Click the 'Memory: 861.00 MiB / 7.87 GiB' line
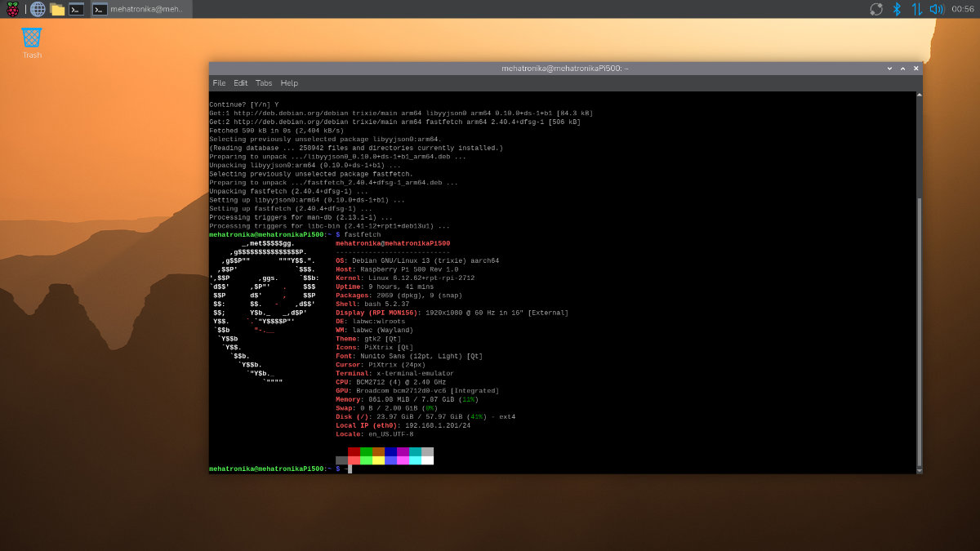Viewport: 980px width, 551px height. click(x=407, y=400)
